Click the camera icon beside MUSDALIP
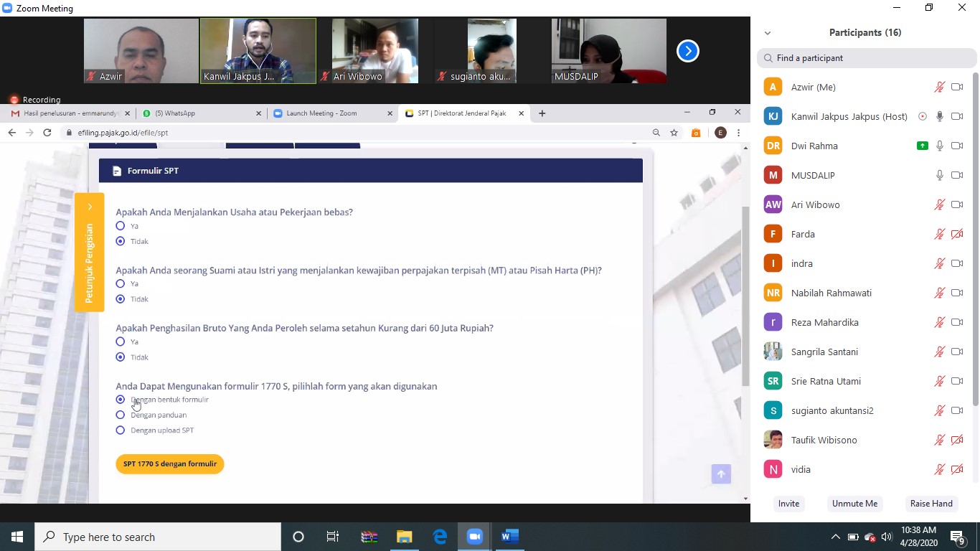This screenshot has height=551, width=980. pyautogui.click(x=956, y=175)
